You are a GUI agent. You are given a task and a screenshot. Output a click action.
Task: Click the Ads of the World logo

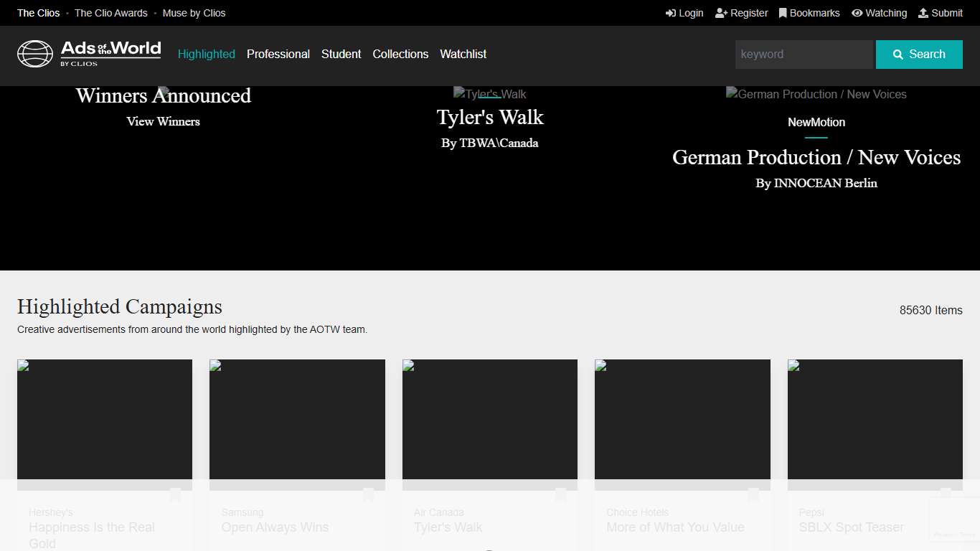point(89,54)
